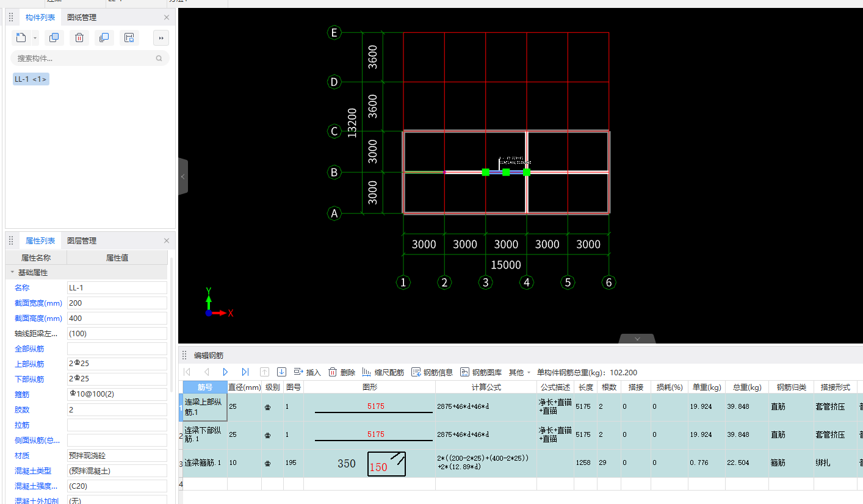Select the 连梁上部纵筋.1 row
The image size is (863, 504).
(205, 407)
